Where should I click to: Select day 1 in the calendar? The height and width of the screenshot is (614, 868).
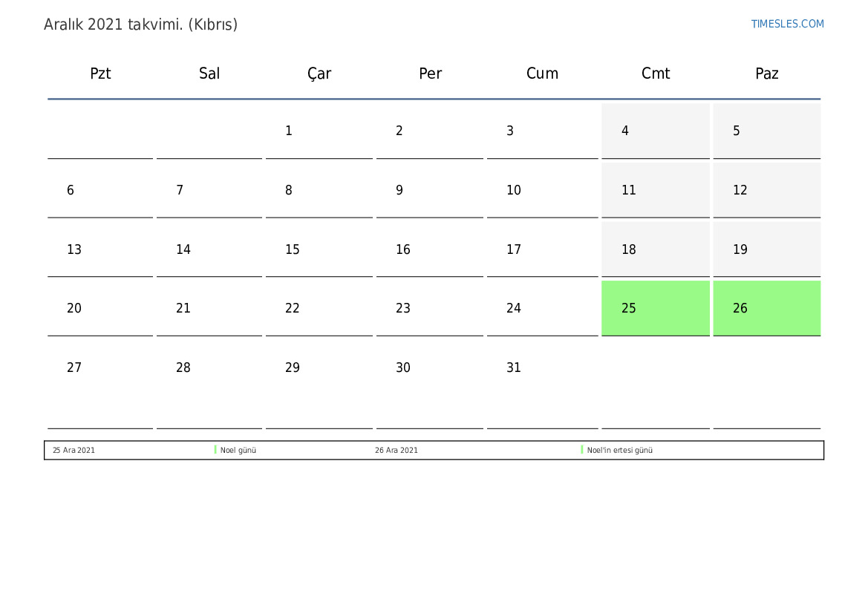point(289,131)
